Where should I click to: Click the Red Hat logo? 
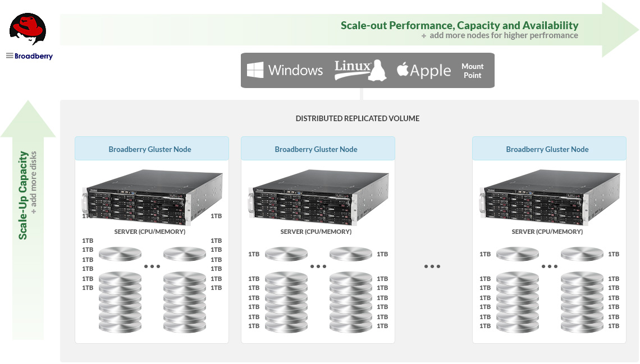click(x=28, y=30)
